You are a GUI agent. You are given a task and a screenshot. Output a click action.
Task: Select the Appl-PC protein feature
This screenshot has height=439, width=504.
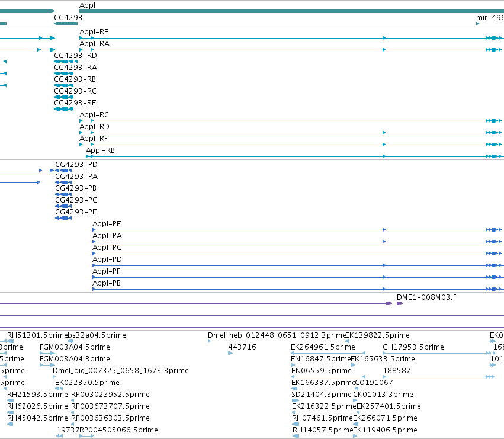coord(107,248)
